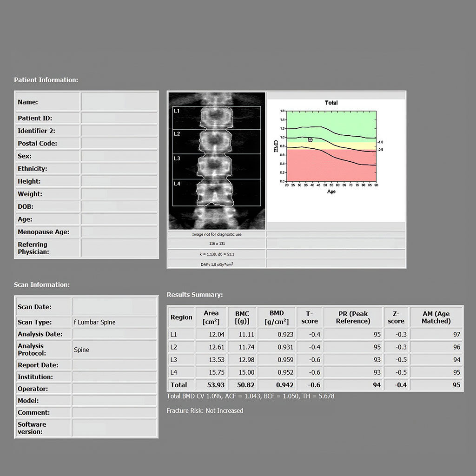This screenshot has height=476, width=476.
Task: Click the 'Fracture Risk: Not Increased' text
Action: (x=205, y=410)
